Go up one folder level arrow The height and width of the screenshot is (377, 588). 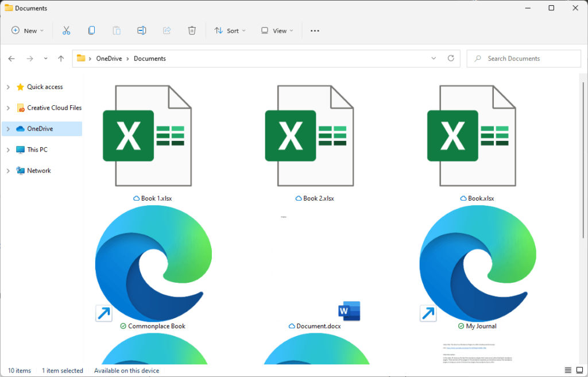[61, 59]
